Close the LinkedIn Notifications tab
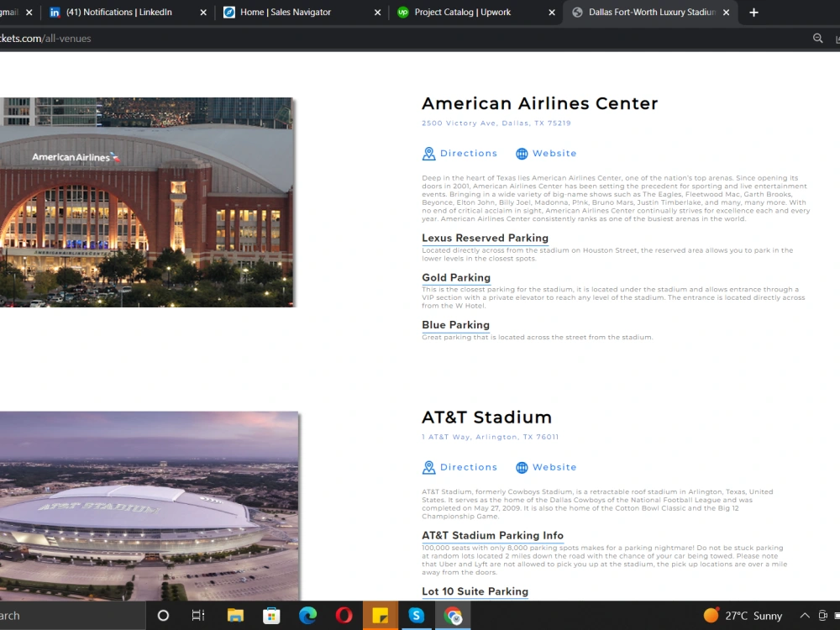The height and width of the screenshot is (630, 840). pyautogui.click(x=203, y=13)
